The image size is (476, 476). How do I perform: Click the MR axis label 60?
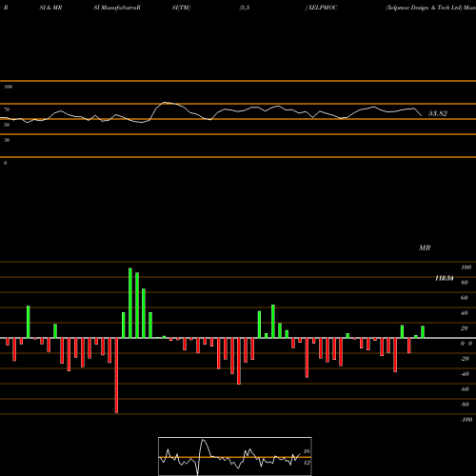click(464, 298)
